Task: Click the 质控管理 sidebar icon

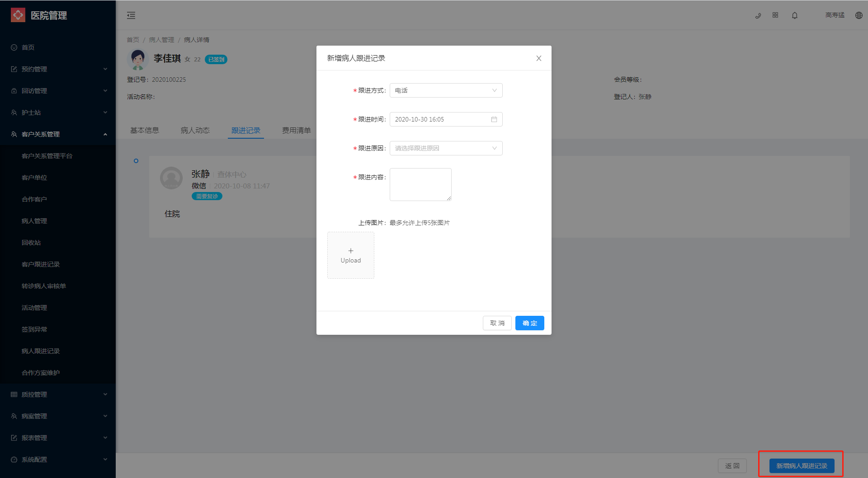Action: [x=14, y=394]
